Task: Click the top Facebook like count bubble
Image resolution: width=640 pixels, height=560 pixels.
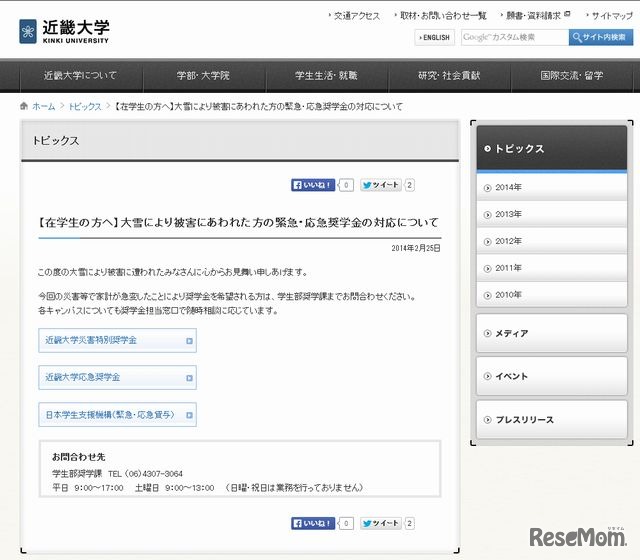Action: click(x=346, y=185)
